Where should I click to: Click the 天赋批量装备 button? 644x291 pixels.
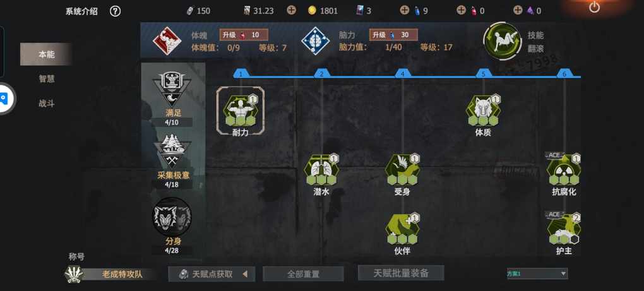pyautogui.click(x=401, y=273)
